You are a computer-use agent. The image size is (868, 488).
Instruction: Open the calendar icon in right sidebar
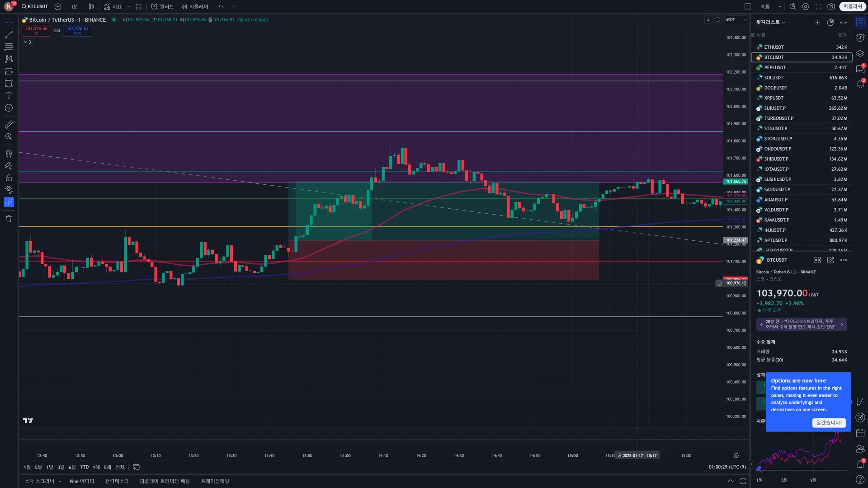(860, 433)
